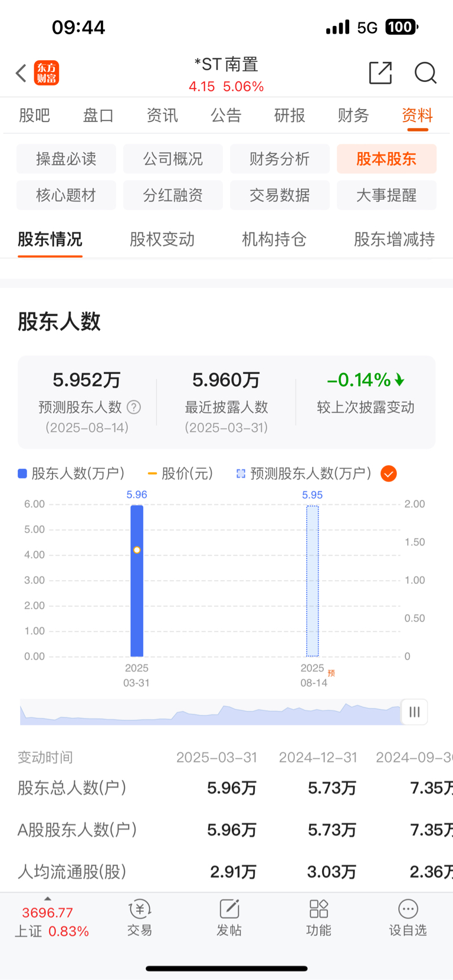Tap the *ST南置 stock title
The width and height of the screenshot is (453, 980).
(226, 64)
